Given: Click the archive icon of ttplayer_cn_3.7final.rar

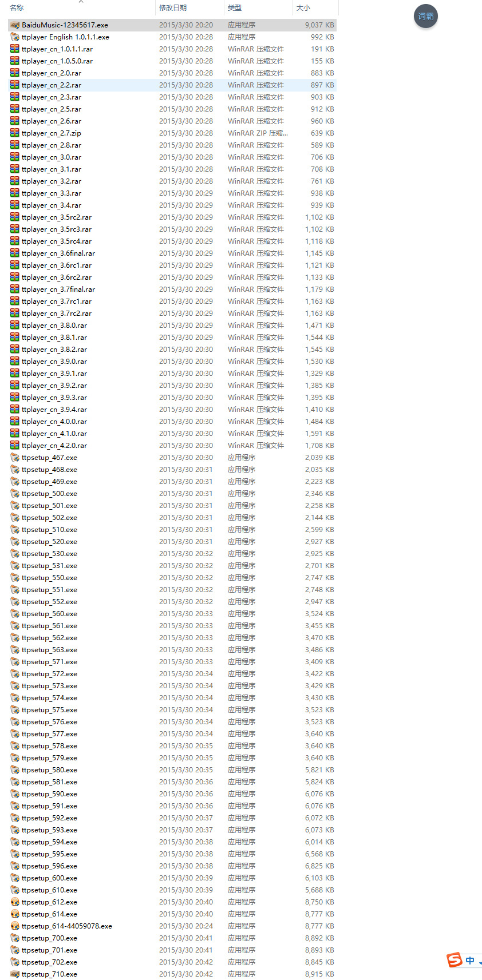Looking at the screenshot, I should [15, 289].
